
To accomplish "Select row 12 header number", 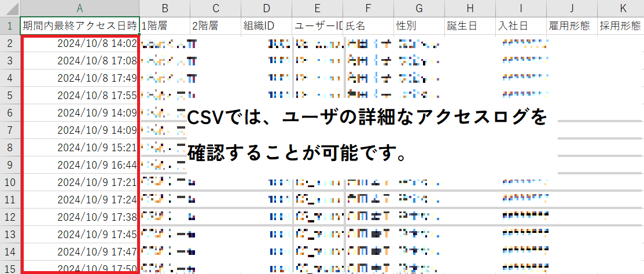I will click(10, 217).
